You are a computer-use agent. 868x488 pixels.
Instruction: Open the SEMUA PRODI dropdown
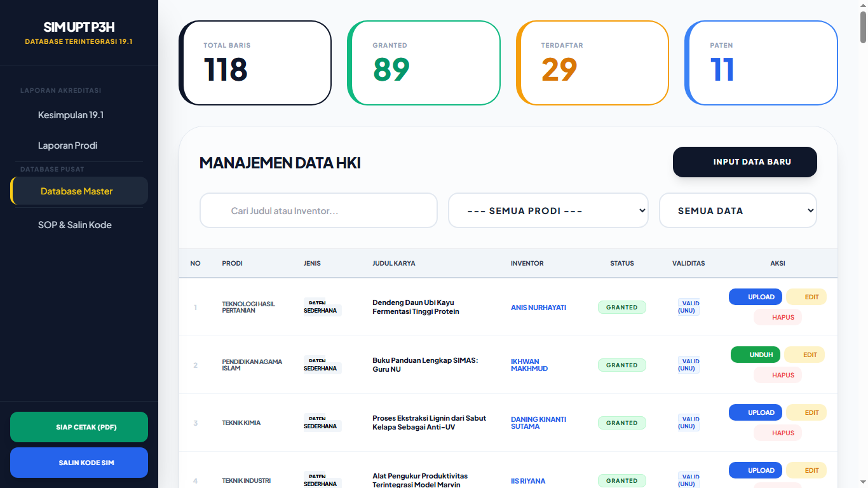pos(548,210)
